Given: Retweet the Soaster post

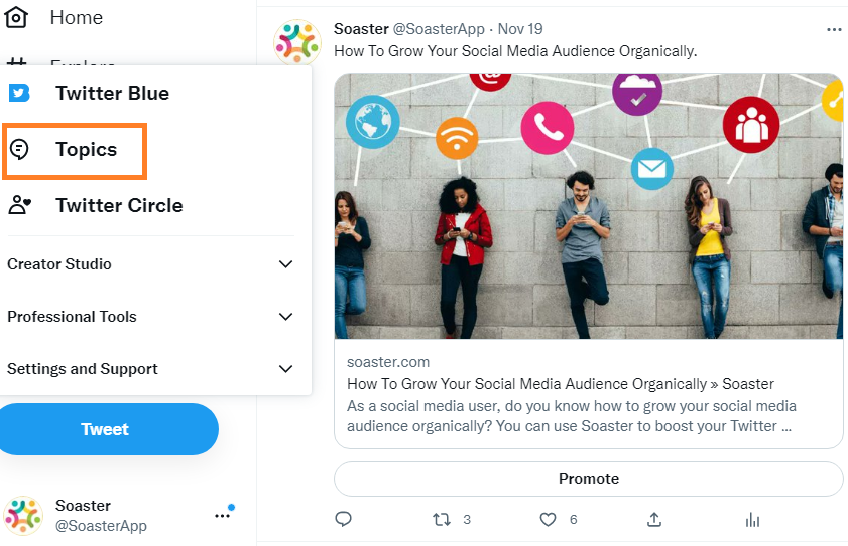Looking at the screenshot, I should 442,520.
